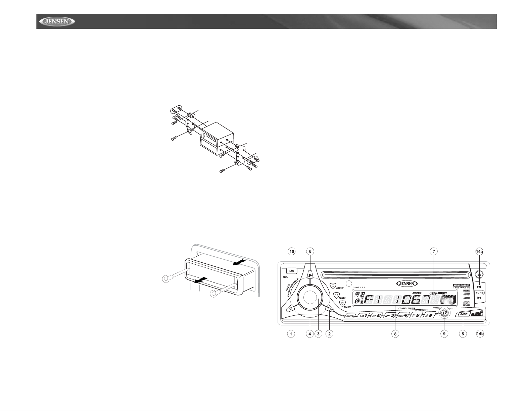The height and width of the screenshot is (411, 532).
Task: Click the CD eject button
Action: [480, 274]
